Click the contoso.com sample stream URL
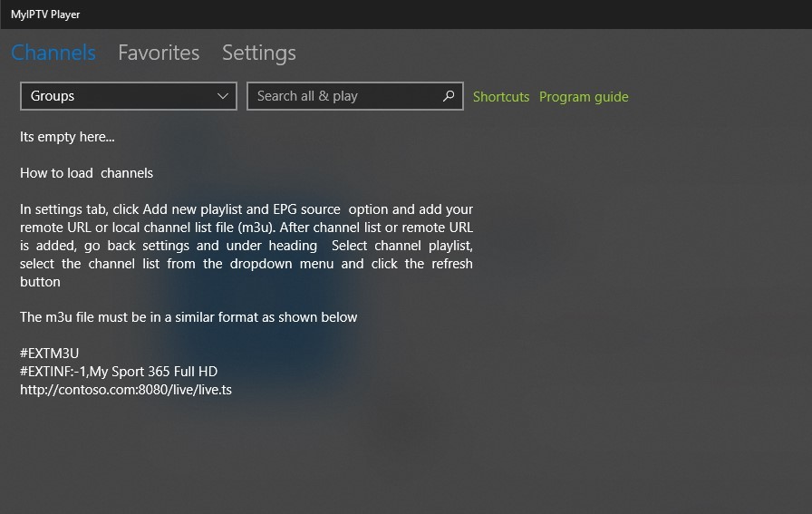The width and height of the screenshot is (812, 514). coord(126,390)
